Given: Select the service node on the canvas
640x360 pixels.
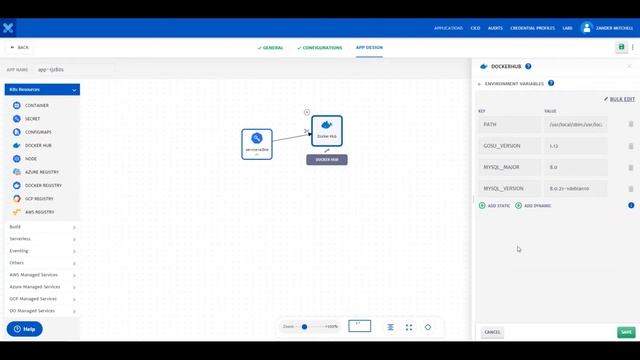Looking at the screenshot, I should (257, 144).
